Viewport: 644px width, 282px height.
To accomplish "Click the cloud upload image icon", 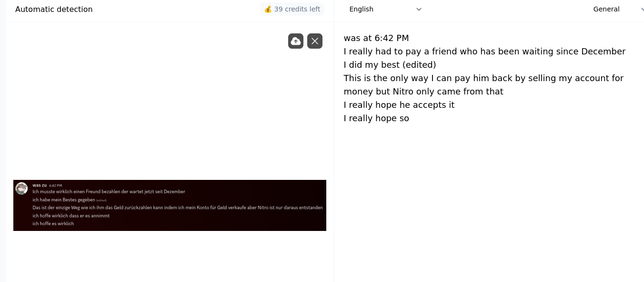I will [x=296, y=41].
